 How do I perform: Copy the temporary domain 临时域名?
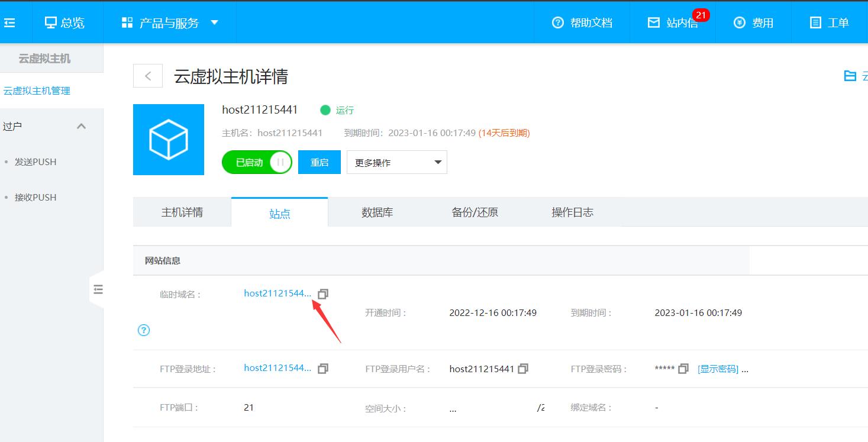[322, 293]
